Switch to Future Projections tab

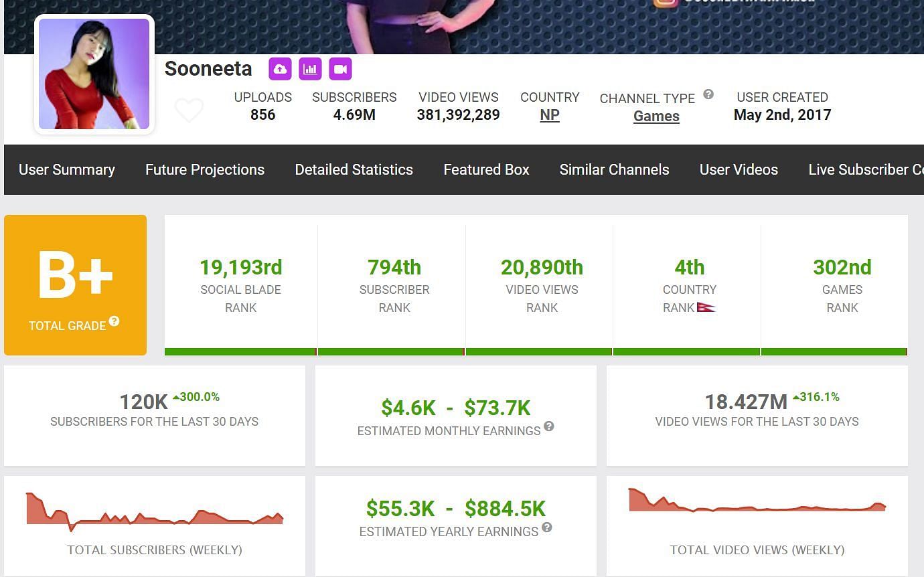(205, 170)
